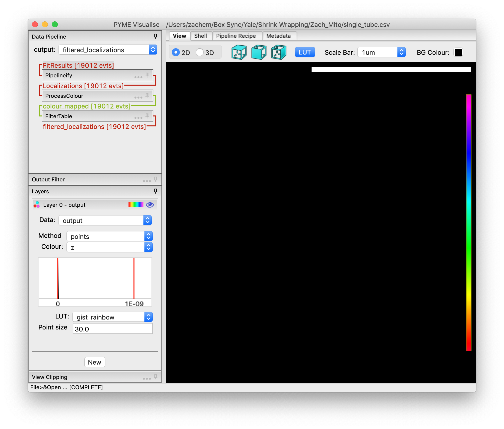Change the BG Colour swatch
This screenshot has height=429, width=504.
pos(458,52)
